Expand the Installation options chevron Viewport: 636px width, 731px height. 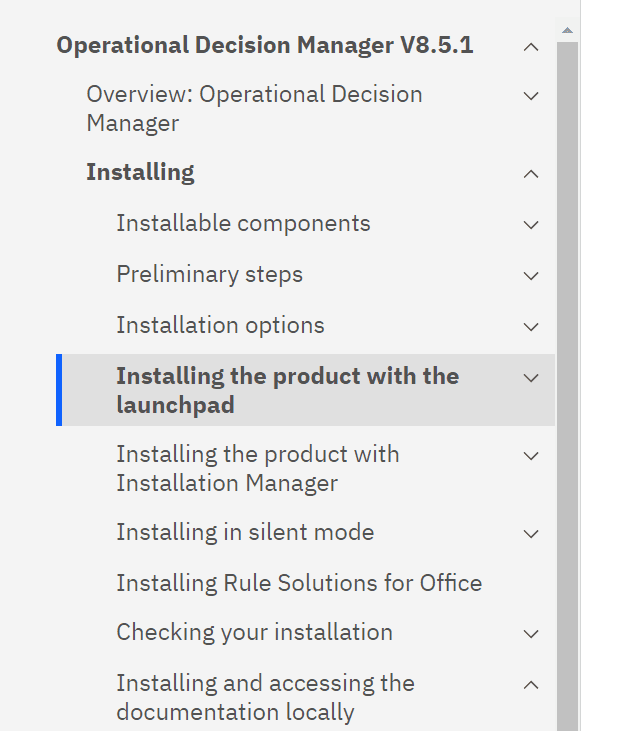531,327
